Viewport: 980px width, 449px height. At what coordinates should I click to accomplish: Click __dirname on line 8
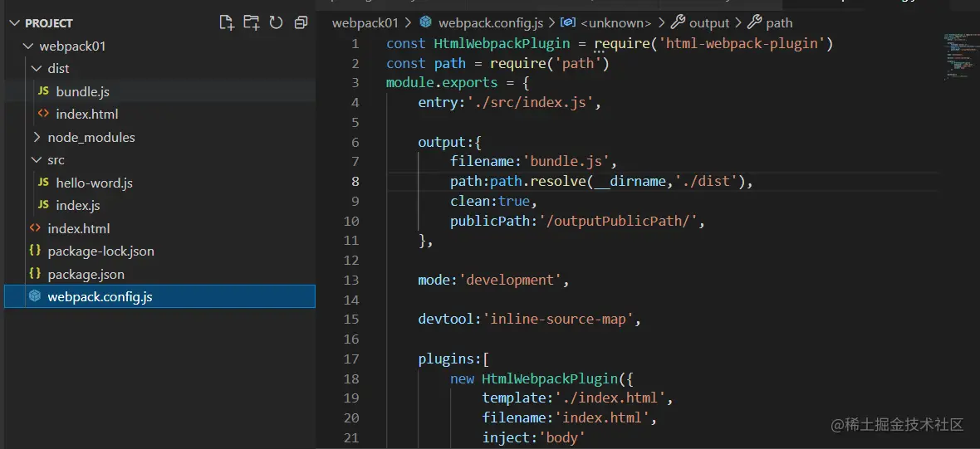[630, 182]
